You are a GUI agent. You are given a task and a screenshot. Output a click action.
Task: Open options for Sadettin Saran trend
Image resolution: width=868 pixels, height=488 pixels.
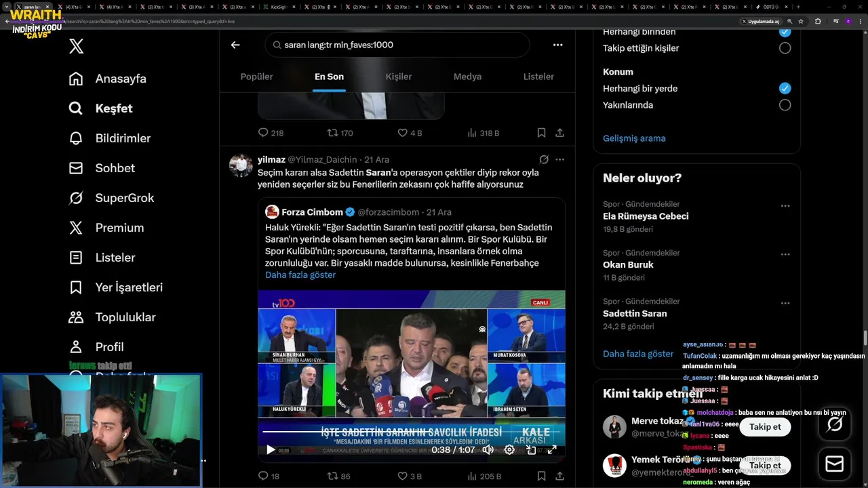(x=785, y=303)
